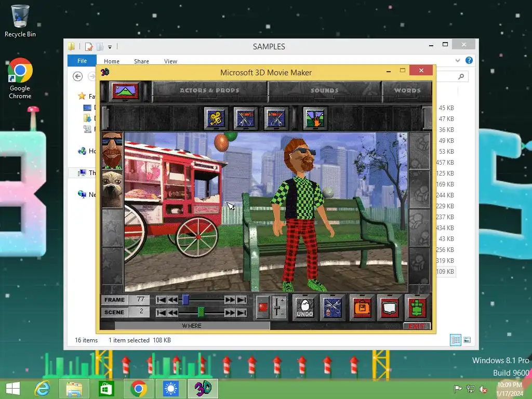Switch to large icons view in SAMPLES

click(x=467, y=340)
